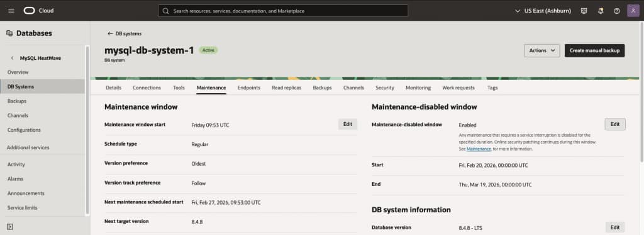Select the 'Regular' schedule type value
Image resolution: width=644 pixels, height=235 pixels.
199,144
